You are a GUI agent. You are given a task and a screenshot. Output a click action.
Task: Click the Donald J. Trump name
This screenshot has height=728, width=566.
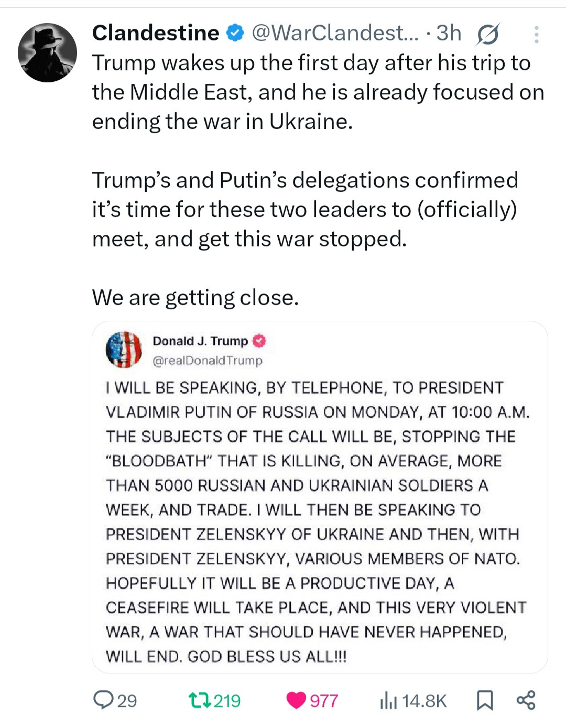coord(200,341)
